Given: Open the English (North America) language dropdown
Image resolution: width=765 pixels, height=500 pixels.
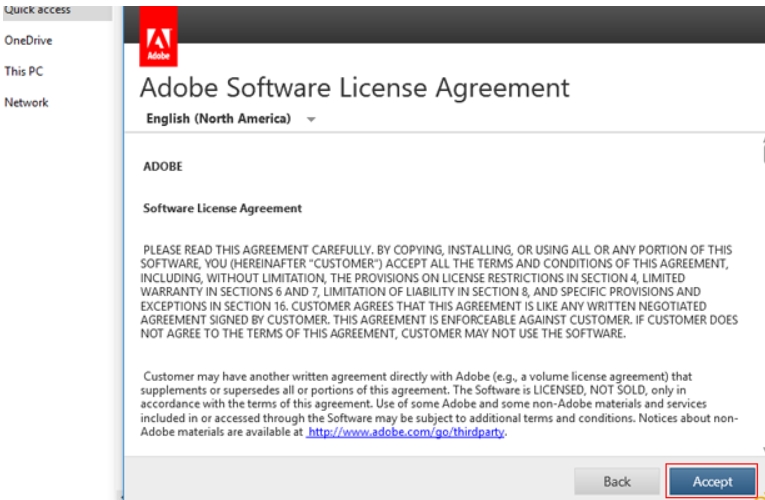Looking at the screenshot, I should pyautogui.click(x=218, y=119).
